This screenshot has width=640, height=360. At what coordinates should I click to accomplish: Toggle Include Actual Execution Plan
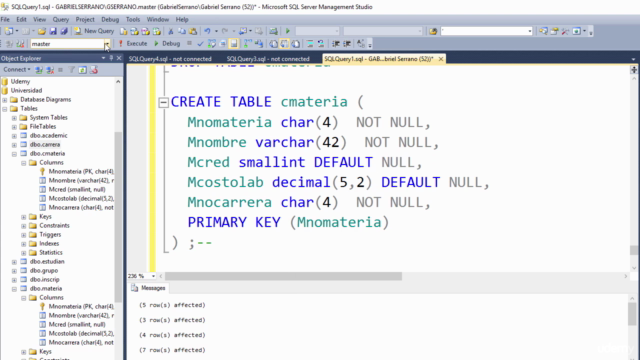[248, 44]
